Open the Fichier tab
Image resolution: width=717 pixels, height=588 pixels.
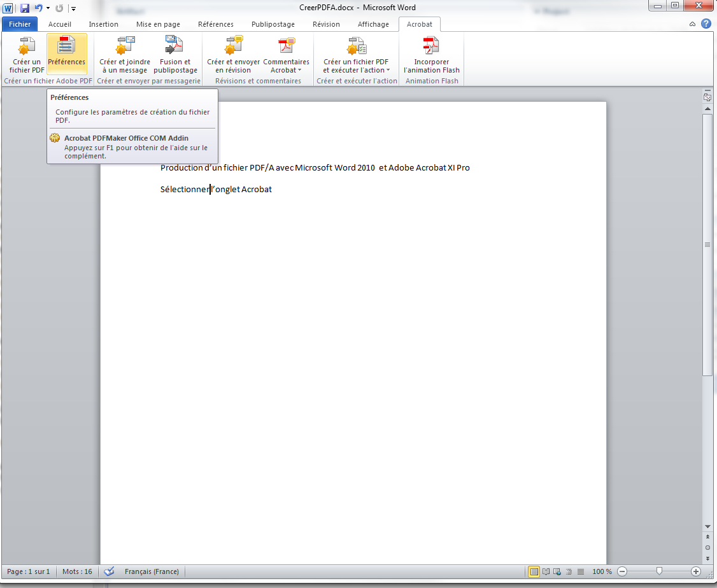click(x=20, y=24)
